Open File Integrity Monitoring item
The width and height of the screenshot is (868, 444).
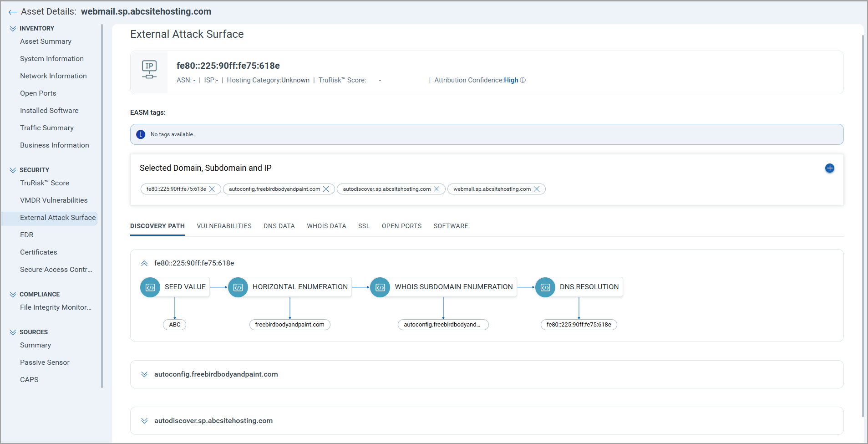click(56, 307)
